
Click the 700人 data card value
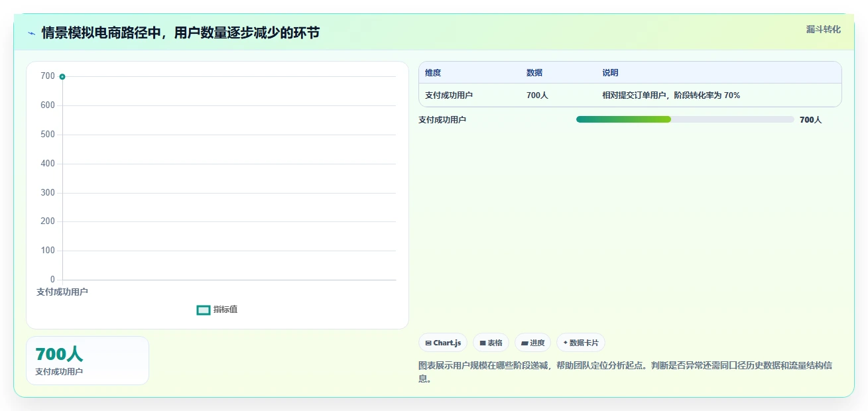[x=59, y=355]
